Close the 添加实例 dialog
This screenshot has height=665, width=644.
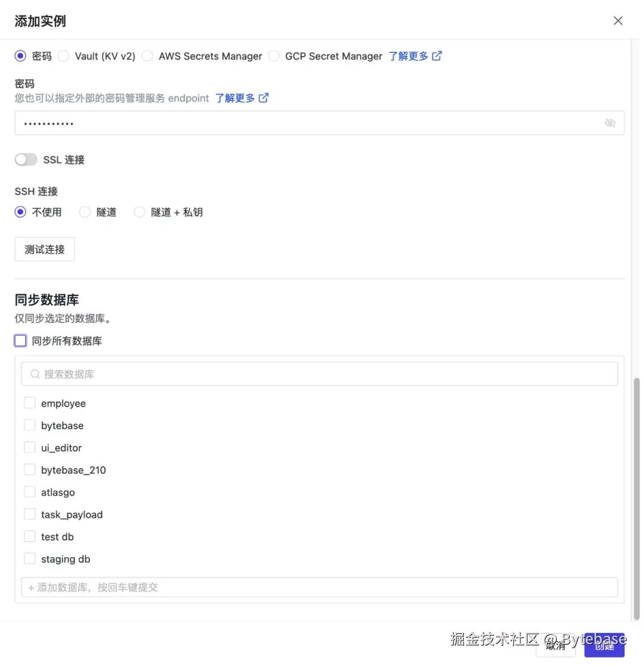point(618,21)
